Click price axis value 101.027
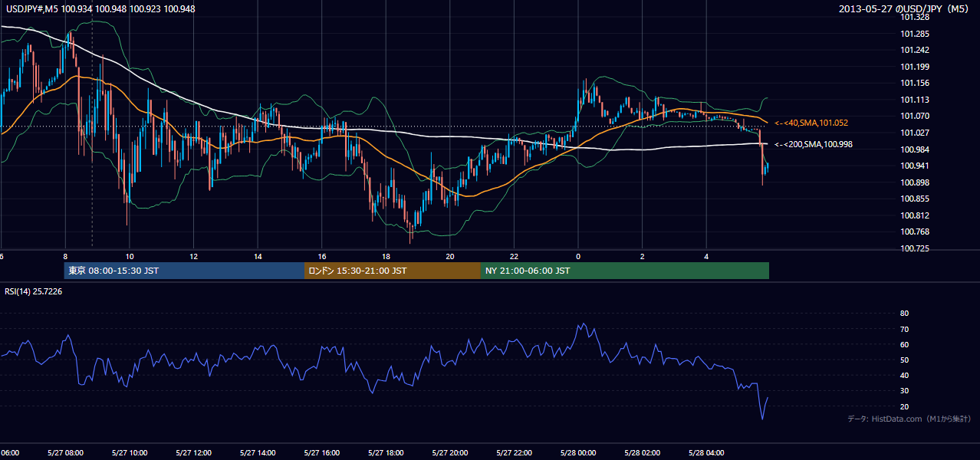Viewport: 980px width, 460px height. point(916,133)
